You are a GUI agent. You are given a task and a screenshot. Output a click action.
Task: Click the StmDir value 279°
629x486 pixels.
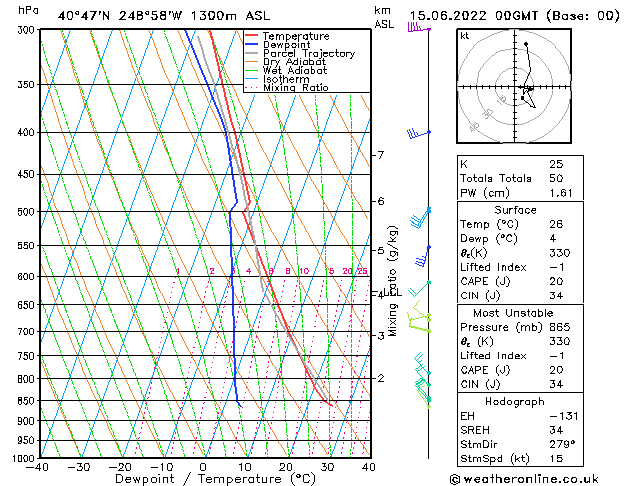[x=562, y=444]
